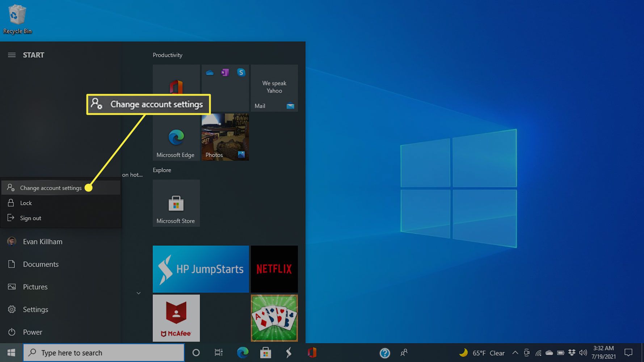The width and height of the screenshot is (644, 362).
Task: Choose Lock from the account menu
Action: 61,203
